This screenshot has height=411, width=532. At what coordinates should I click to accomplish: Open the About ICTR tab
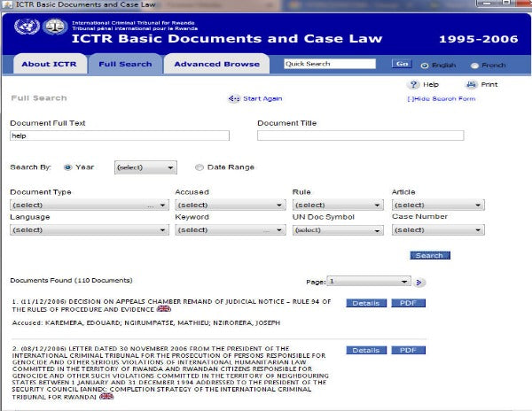(x=48, y=64)
